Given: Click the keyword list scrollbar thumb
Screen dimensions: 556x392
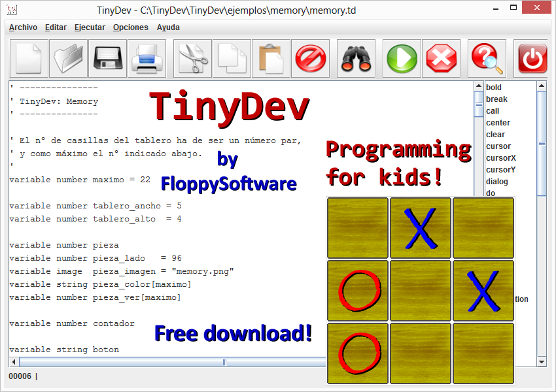Looking at the screenshot, I should 542,144.
